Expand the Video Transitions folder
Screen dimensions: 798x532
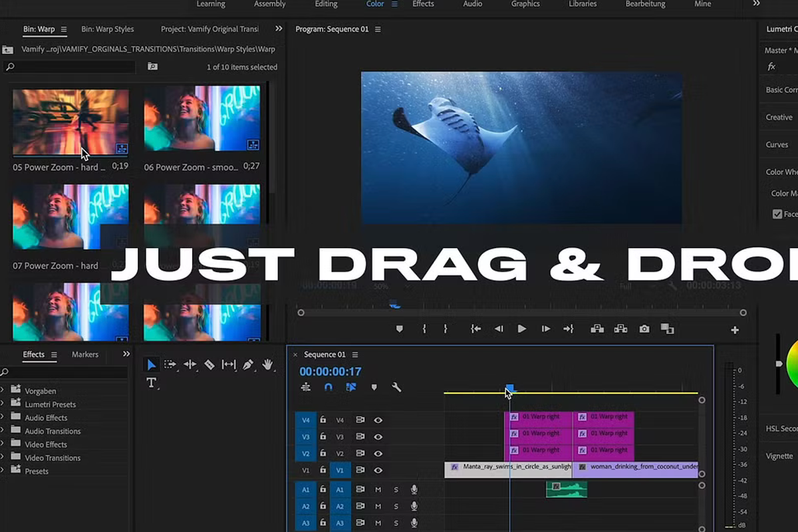click(x=3, y=458)
